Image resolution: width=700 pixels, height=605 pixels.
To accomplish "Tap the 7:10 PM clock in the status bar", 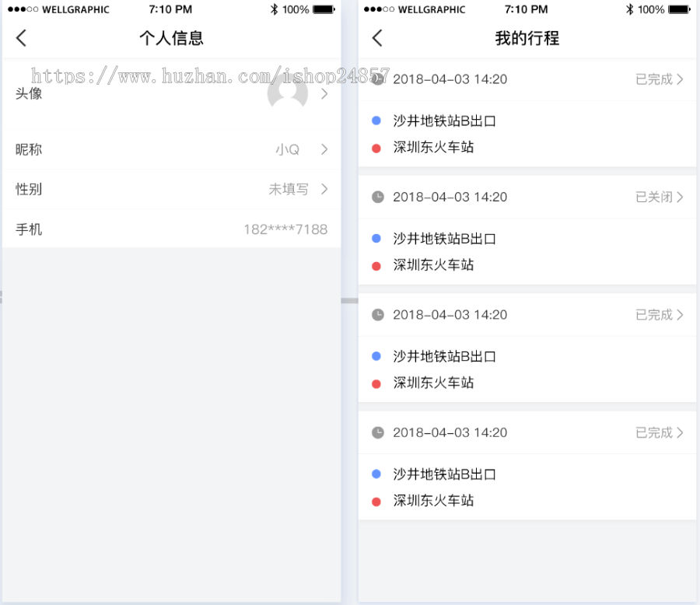I will (x=173, y=9).
